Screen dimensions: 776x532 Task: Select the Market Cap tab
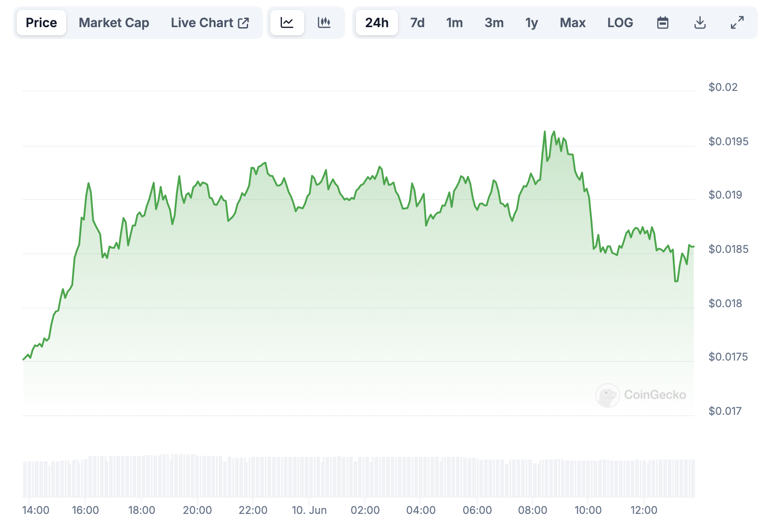[x=114, y=23]
